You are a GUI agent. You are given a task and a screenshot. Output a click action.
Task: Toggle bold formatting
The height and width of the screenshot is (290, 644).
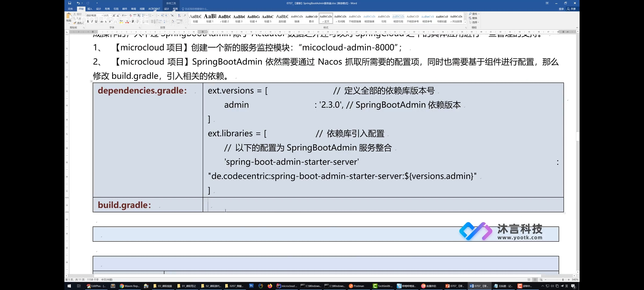[x=88, y=21]
